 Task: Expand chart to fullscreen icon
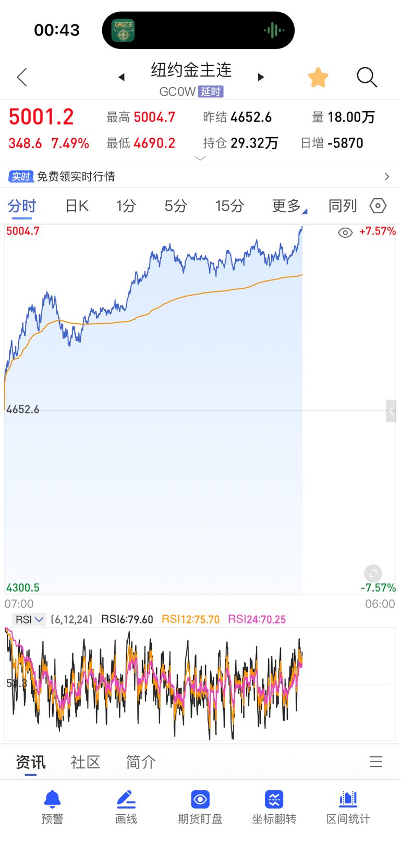[x=373, y=574]
